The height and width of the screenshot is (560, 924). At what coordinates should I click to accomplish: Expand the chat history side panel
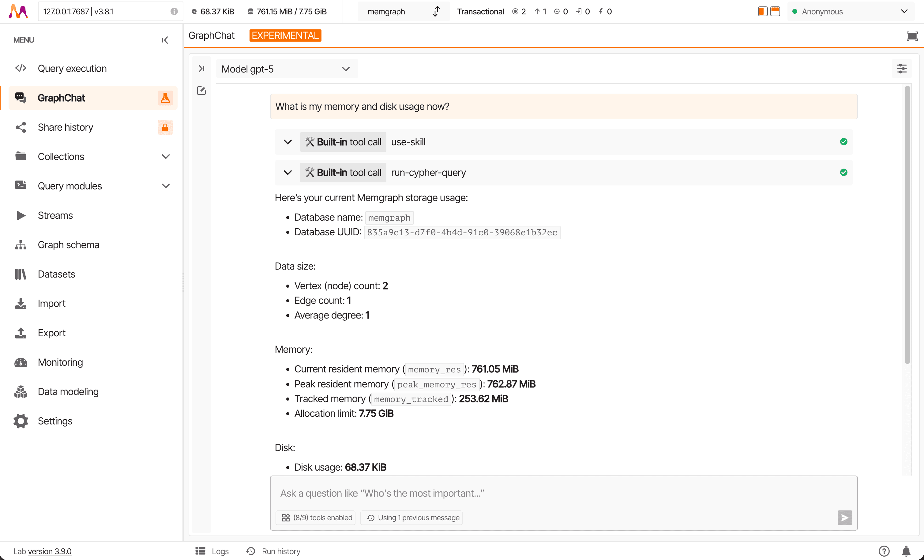[x=201, y=68]
